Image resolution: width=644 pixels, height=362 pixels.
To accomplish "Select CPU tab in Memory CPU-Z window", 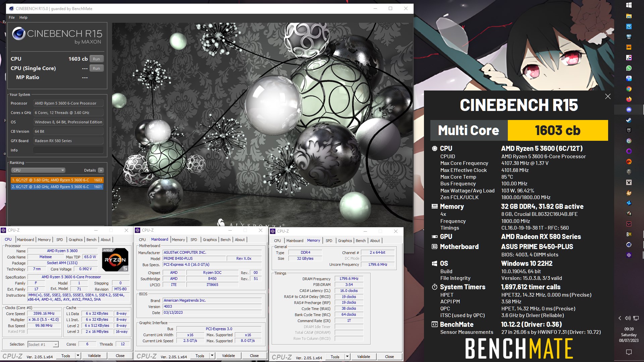I will (277, 241).
